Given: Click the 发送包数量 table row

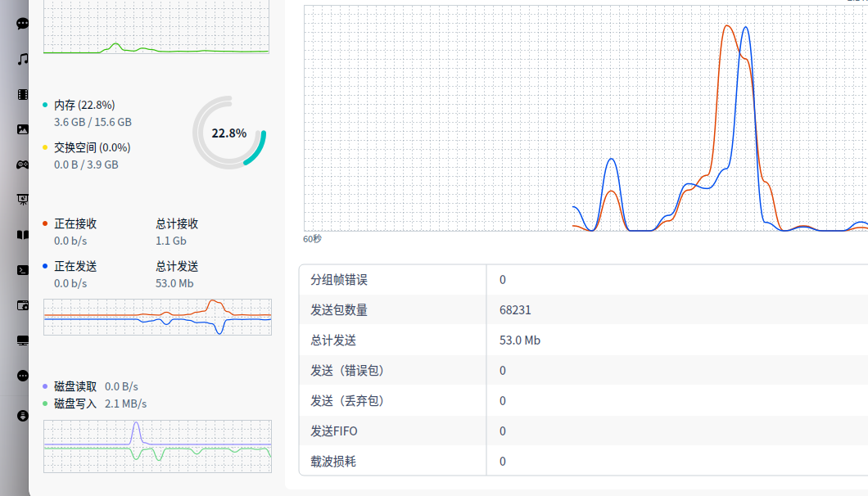Looking at the screenshot, I should pyautogui.click(x=573, y=310).
